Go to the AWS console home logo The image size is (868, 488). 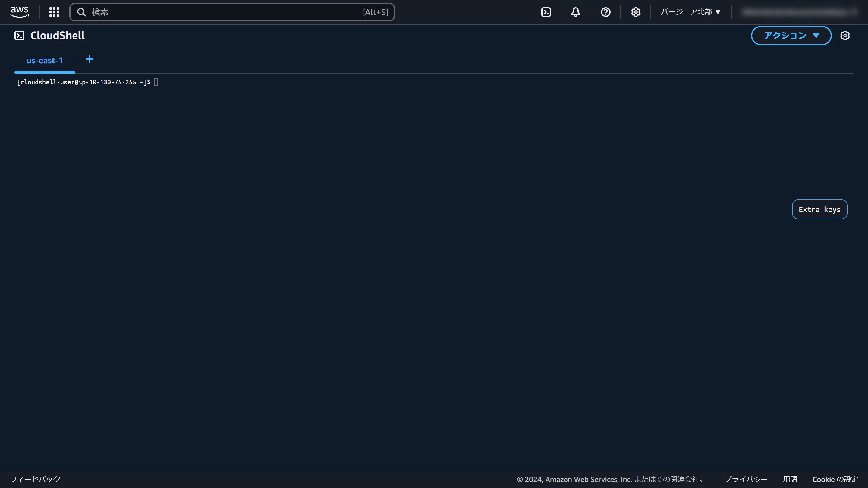20,12
